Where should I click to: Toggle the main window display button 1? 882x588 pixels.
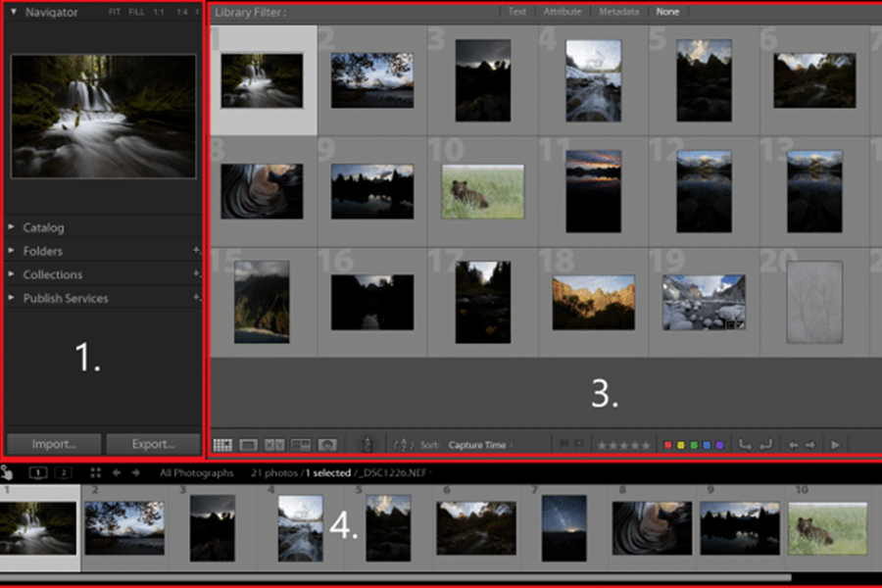37,472
